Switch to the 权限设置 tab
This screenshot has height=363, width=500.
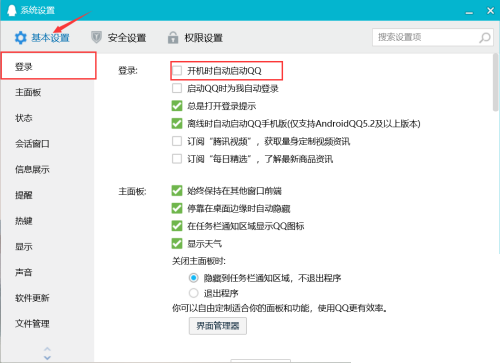195,38
